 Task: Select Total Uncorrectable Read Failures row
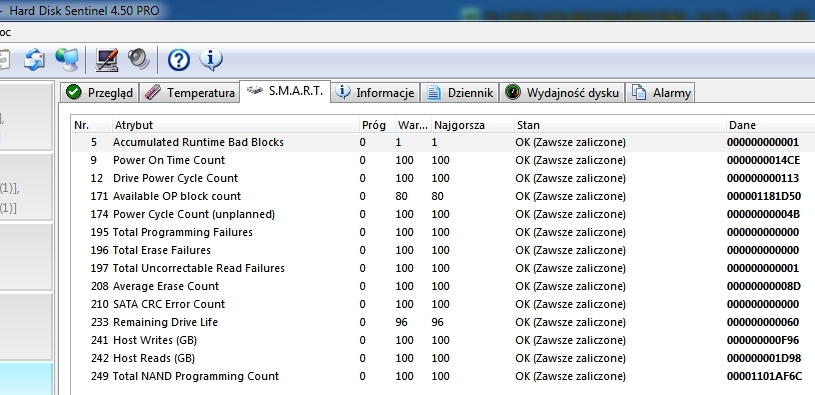(x=443, y=268)
